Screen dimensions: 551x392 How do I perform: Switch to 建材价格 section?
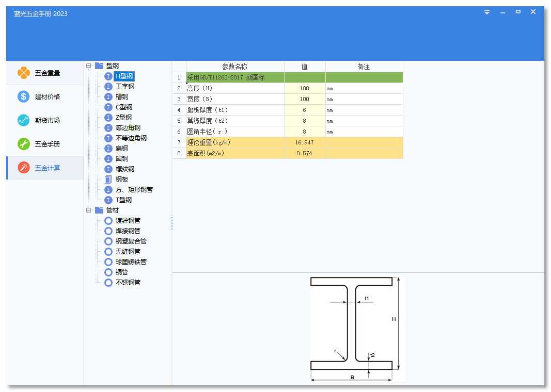(48, 97)
